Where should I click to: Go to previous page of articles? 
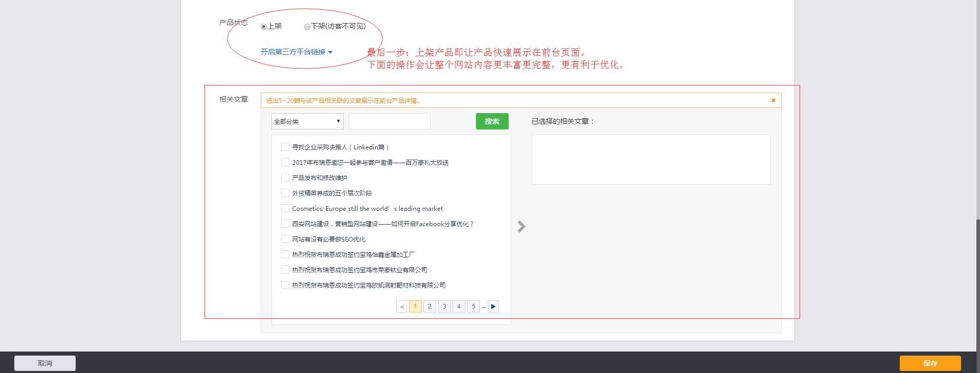401,306
